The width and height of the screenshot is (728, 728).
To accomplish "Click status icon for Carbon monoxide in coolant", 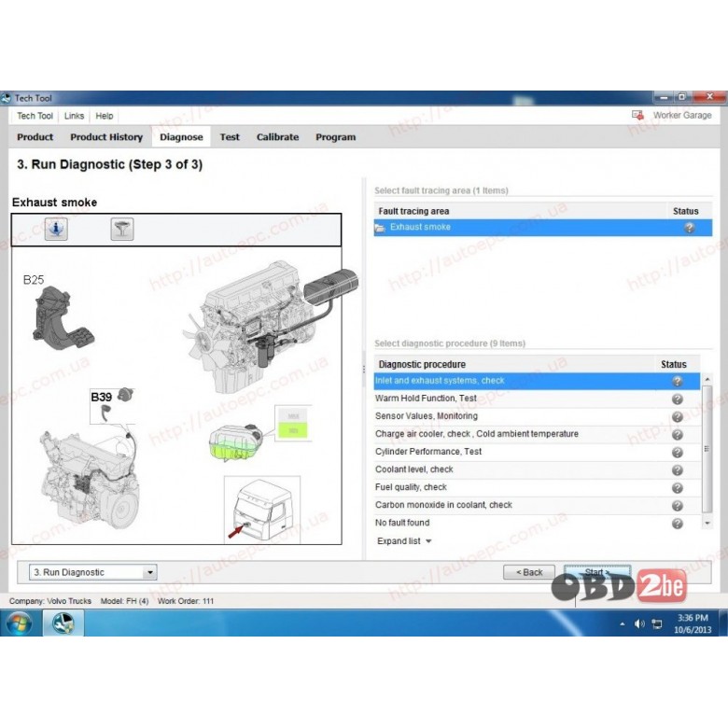I will (678, 506).
